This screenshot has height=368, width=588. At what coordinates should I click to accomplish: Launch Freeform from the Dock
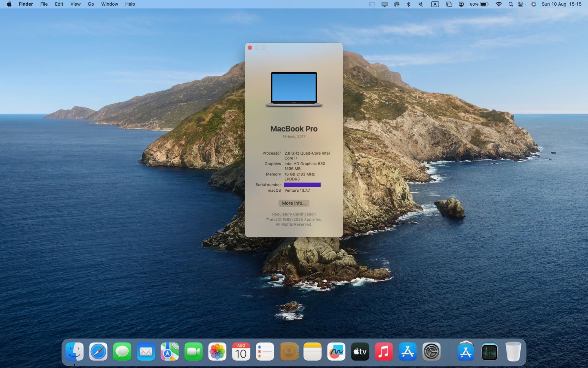pos(336,352)
